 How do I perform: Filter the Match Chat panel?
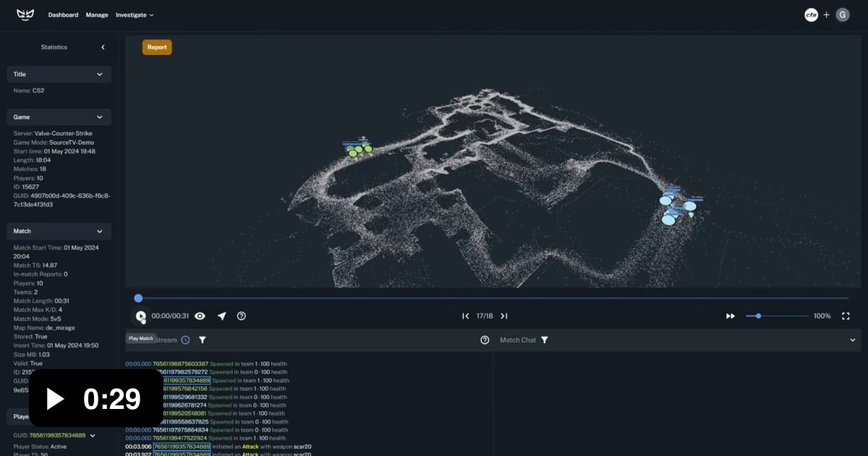point(545,340)
